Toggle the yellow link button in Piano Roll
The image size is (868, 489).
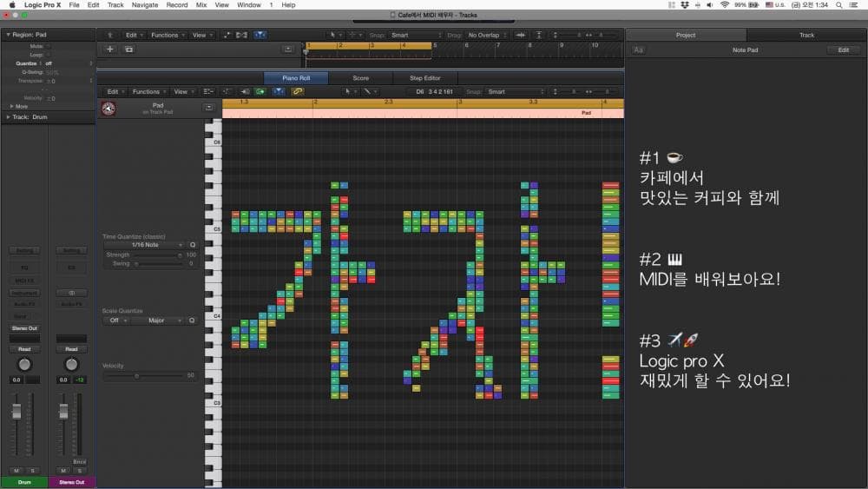coord(297,91)
